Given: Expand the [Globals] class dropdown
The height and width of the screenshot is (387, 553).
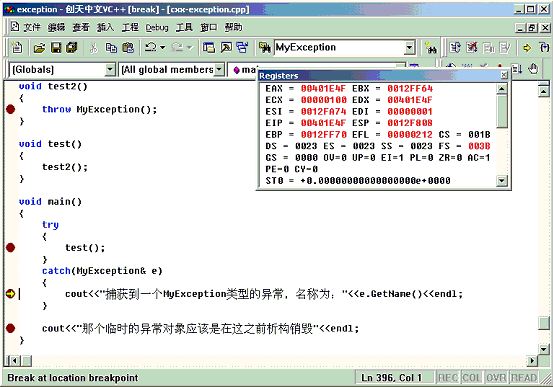Looking at the screenshot, I should pos(110,69).
